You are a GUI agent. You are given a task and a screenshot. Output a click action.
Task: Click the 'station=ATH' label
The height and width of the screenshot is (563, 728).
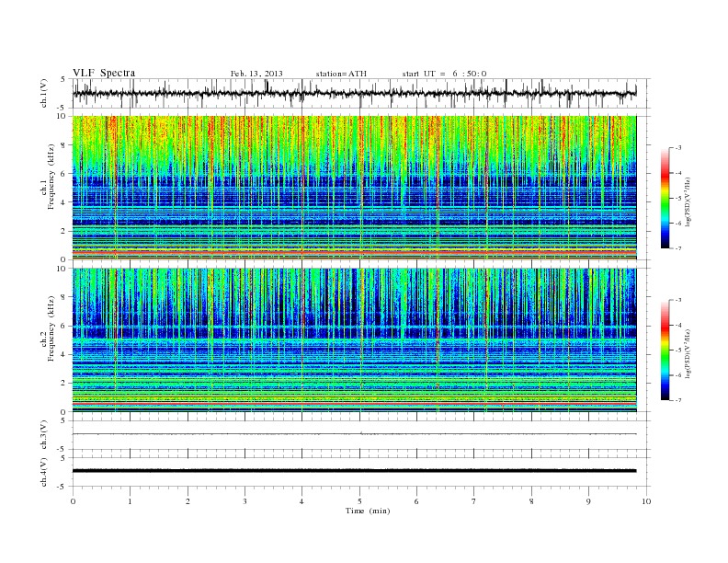pyautogui.click(x=341, y=74)
